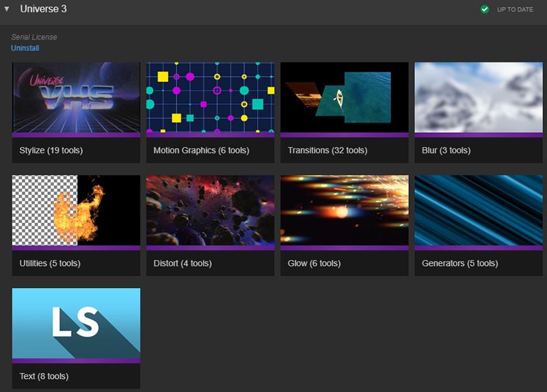Image resolution: width=547 pixels, height=392 pixels.
Task: Click the Universe 3 heading
Action: tap(43, 9)
